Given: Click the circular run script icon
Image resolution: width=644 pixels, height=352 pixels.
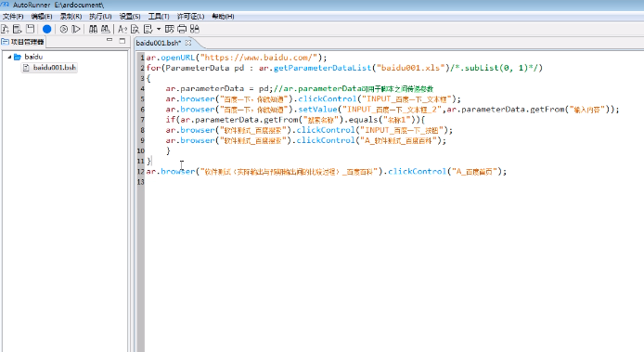Looking at the screenshot, I should [64, 29].
